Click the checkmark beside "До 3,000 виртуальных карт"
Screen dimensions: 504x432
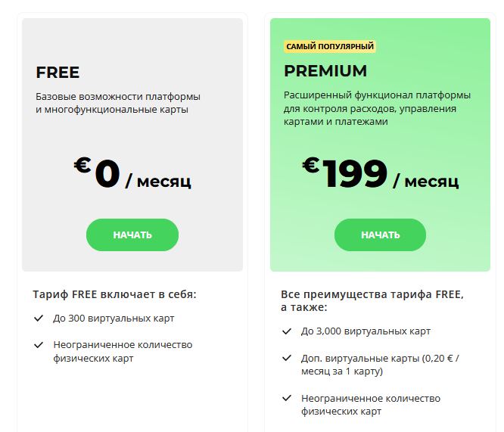(x=287, y=331)
